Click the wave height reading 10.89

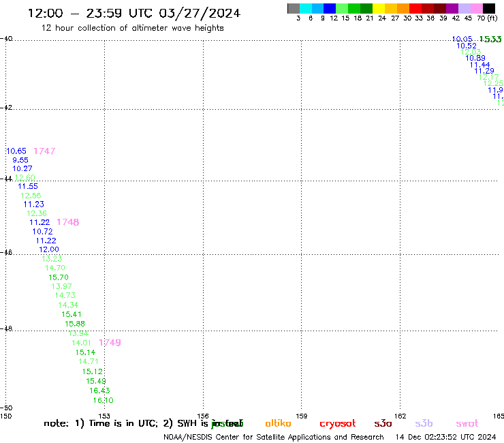(475, 58)
